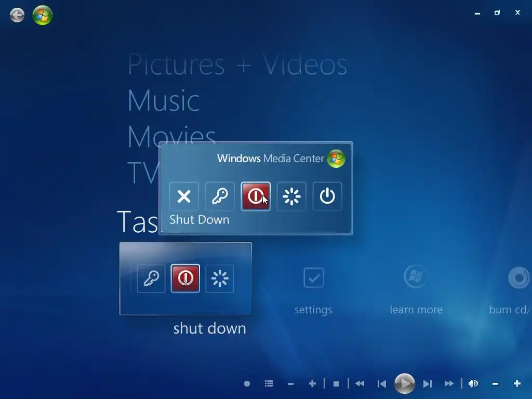Select Music menu item
Screen dimensions: 532x399
164,100
